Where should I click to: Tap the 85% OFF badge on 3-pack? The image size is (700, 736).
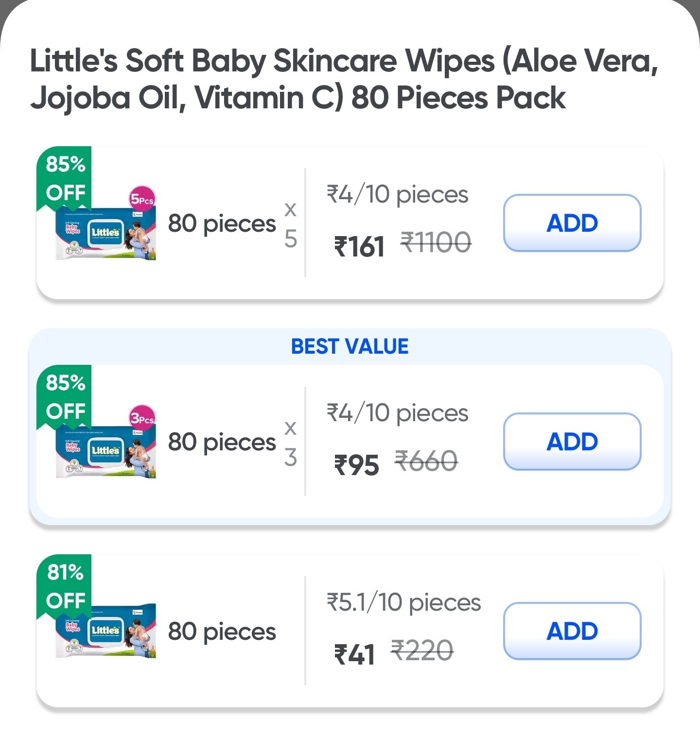point(65,396)
